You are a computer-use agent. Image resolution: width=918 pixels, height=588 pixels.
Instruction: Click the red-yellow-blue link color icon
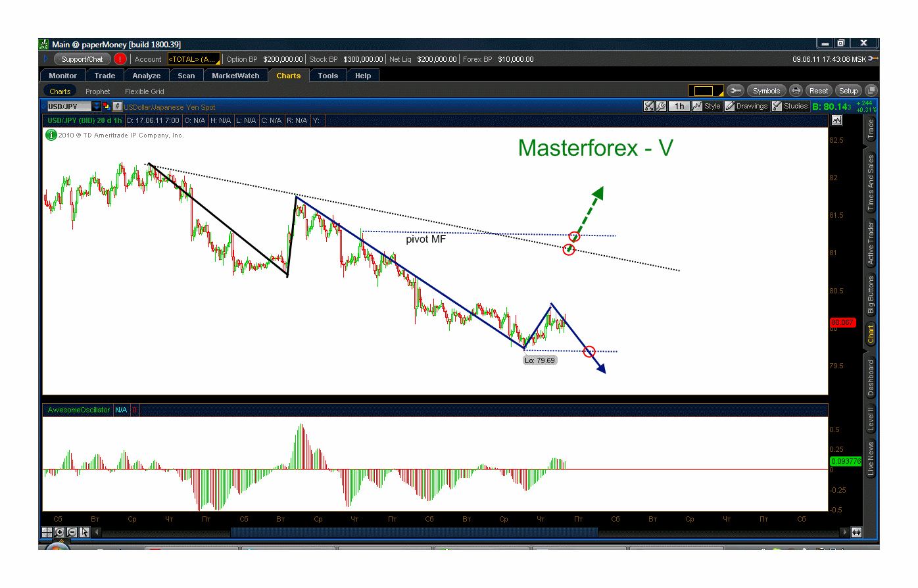click(107, 107)
